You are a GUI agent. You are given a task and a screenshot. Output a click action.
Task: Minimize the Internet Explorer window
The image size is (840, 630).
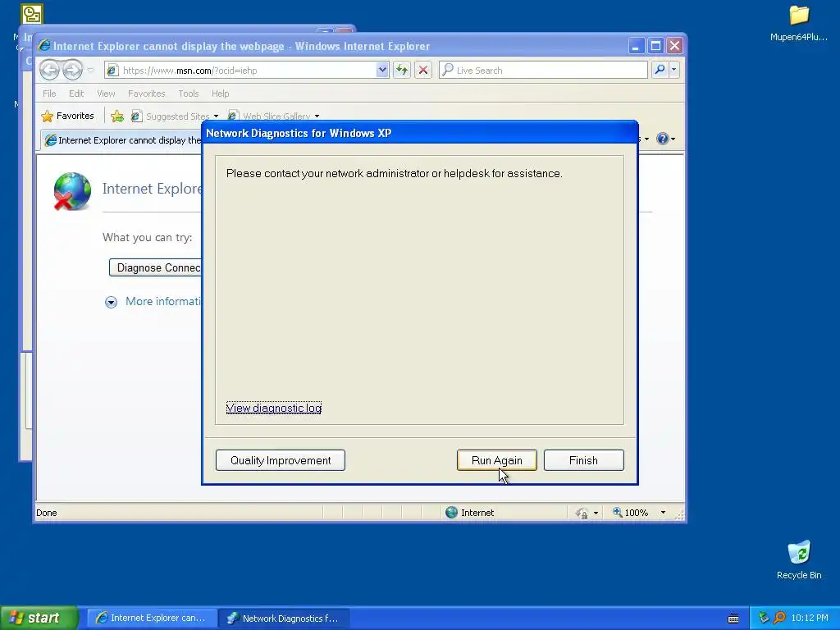(x=636, y=46)
